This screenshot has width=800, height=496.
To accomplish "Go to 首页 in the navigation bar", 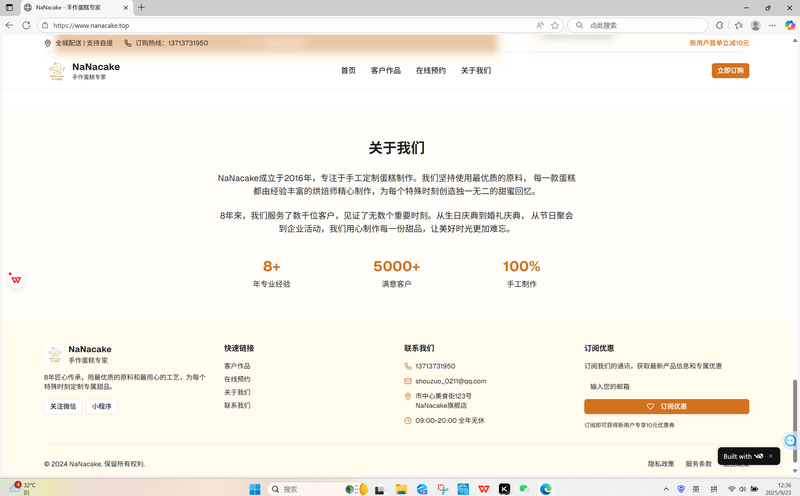I will pos(348,71).
